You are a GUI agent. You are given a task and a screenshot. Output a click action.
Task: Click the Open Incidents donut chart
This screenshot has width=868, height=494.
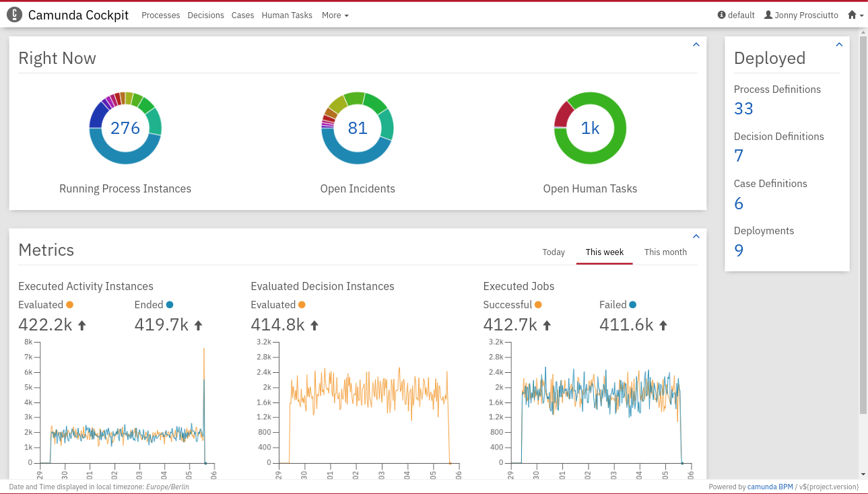(x=358, y=128)
